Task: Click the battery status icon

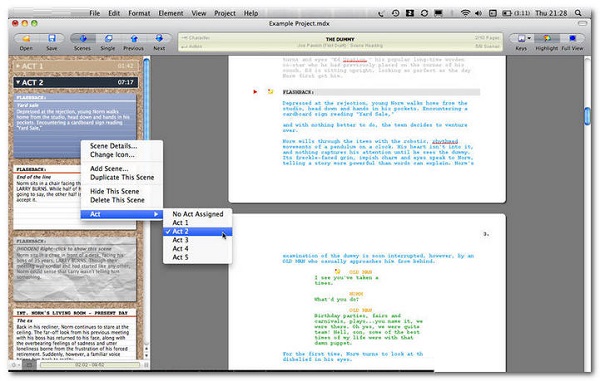Action: (507, 13)
